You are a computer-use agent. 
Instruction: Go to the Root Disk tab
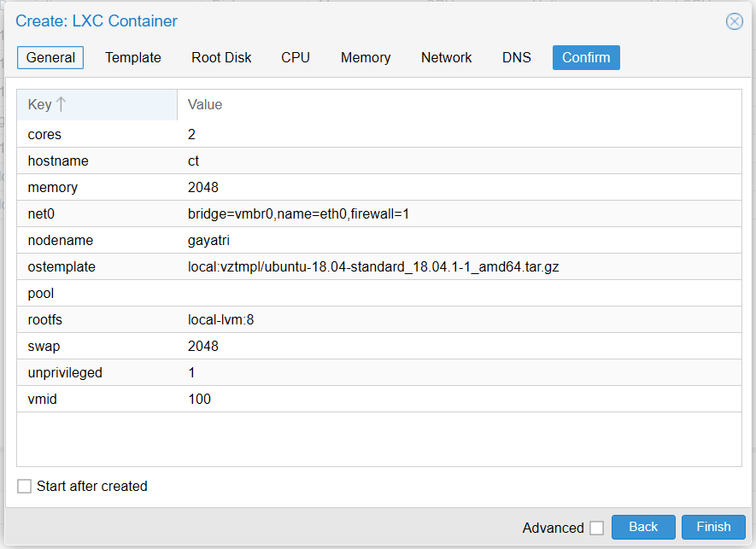click(x=221, y=57)
